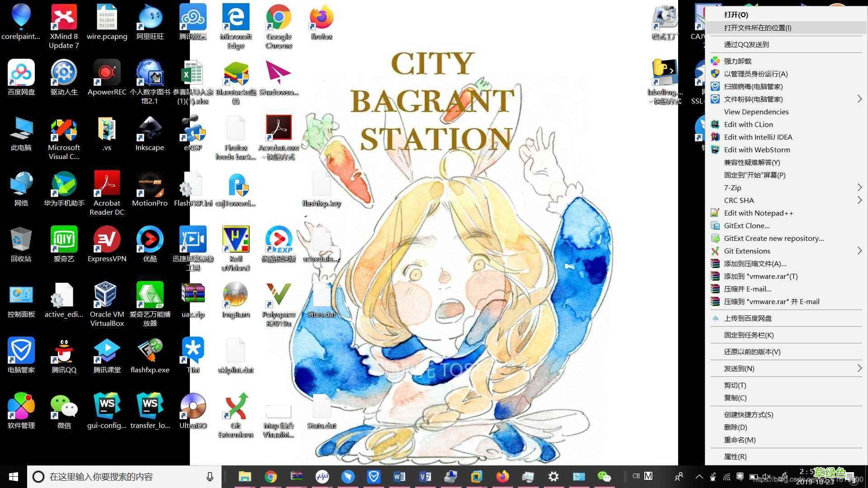Choose GitExt Clone... menu entry

click(x=786, y=225)
